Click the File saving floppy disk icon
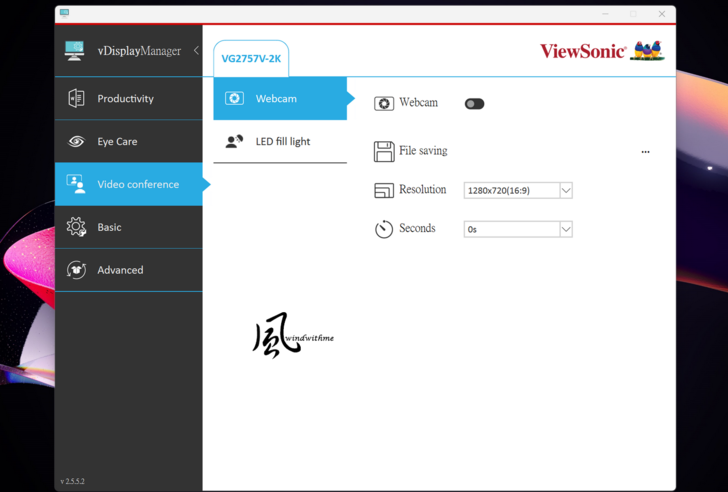Image resolution: width=728 pixels, height=492 pixels. [x=384, y=152]
